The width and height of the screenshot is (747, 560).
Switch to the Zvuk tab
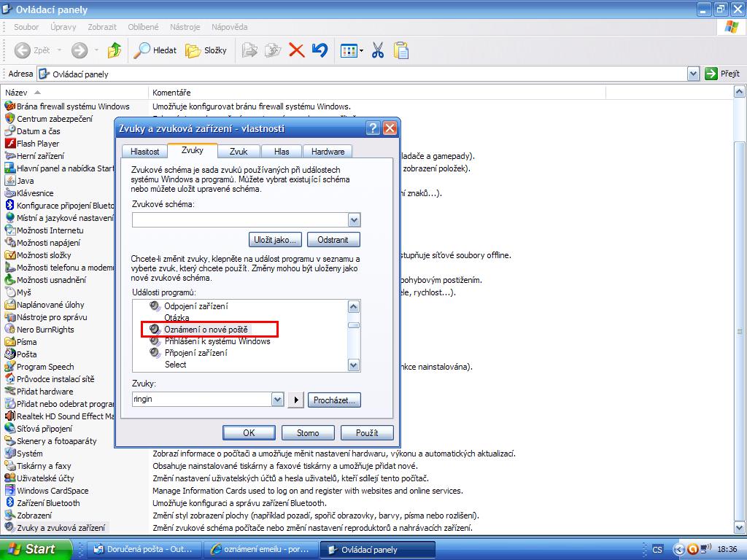[239, 152]
